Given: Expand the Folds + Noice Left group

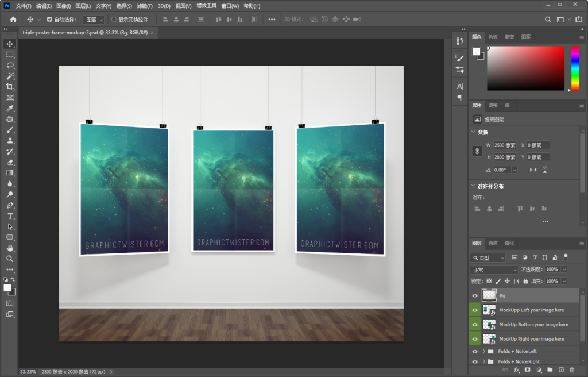Looking at the screenshot, I should coord(483,352).
